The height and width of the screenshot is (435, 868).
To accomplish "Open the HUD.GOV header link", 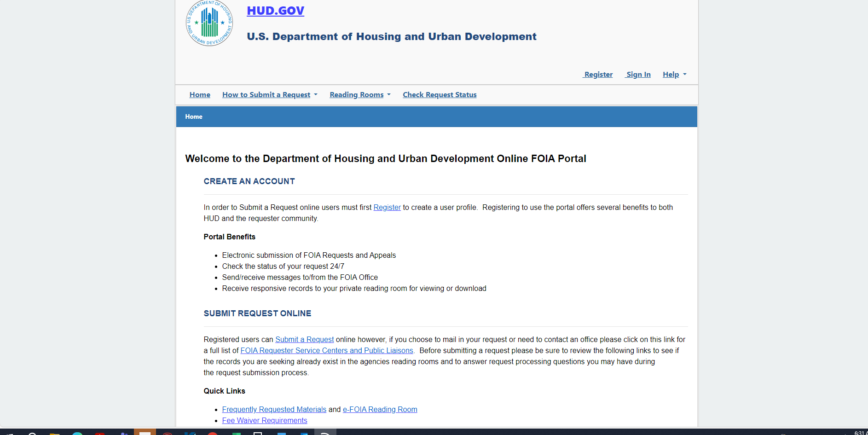I will tap(275, 11).
